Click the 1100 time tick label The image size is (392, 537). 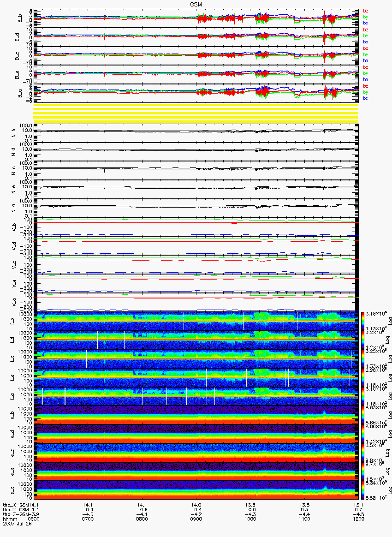(x=304, y=519)
